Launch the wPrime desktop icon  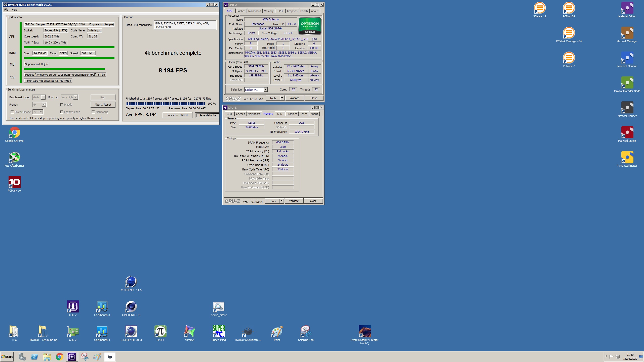click(189, 334)
